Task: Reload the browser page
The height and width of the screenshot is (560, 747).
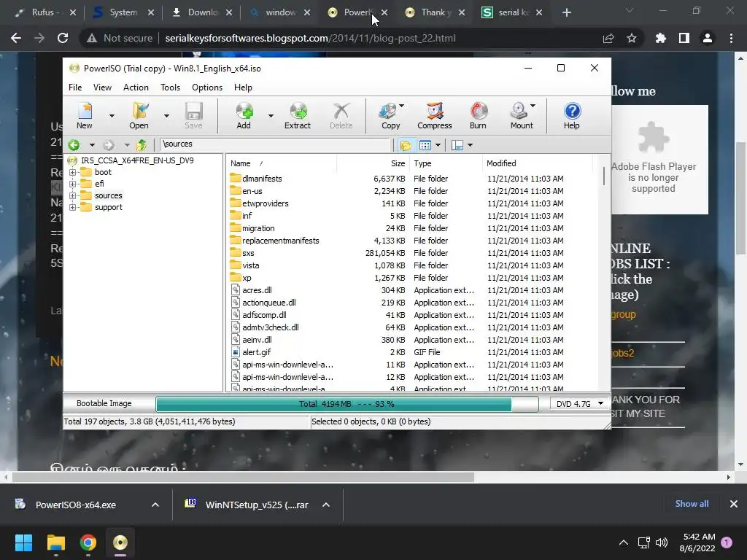Action: 63,38
